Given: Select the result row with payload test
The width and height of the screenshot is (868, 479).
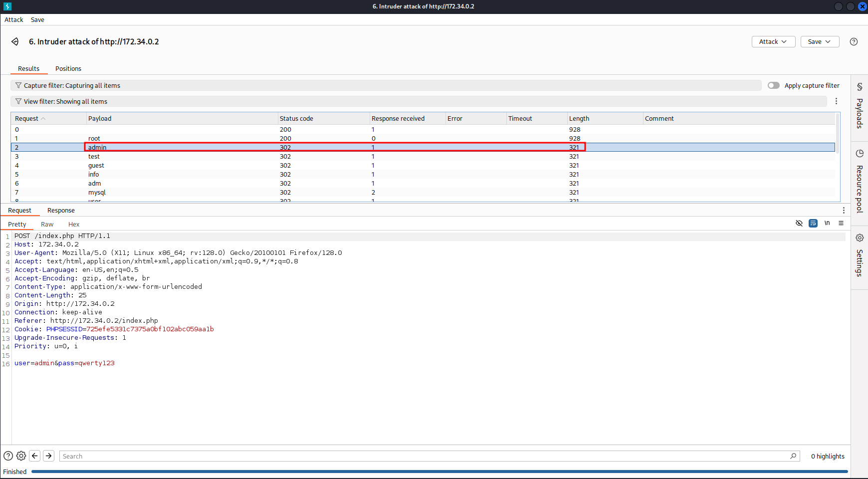Looking at the screenshot, I should pyautogui.click(x=423, y=156).
